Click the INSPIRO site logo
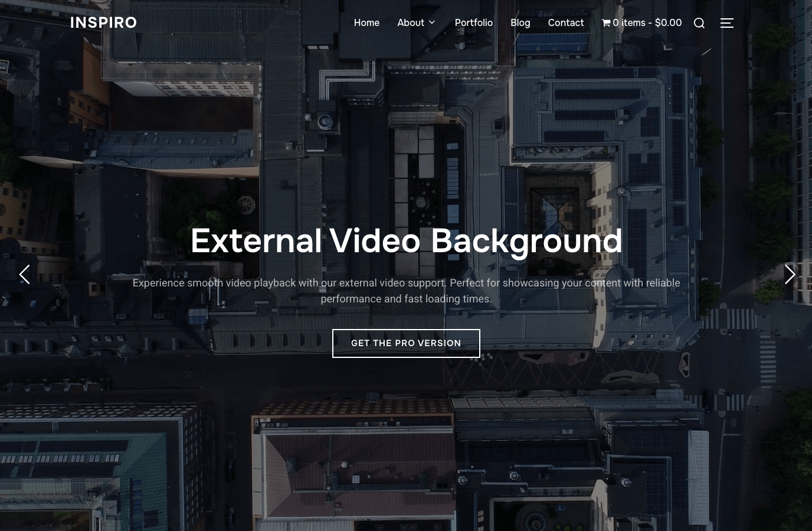 pos(103,22)
